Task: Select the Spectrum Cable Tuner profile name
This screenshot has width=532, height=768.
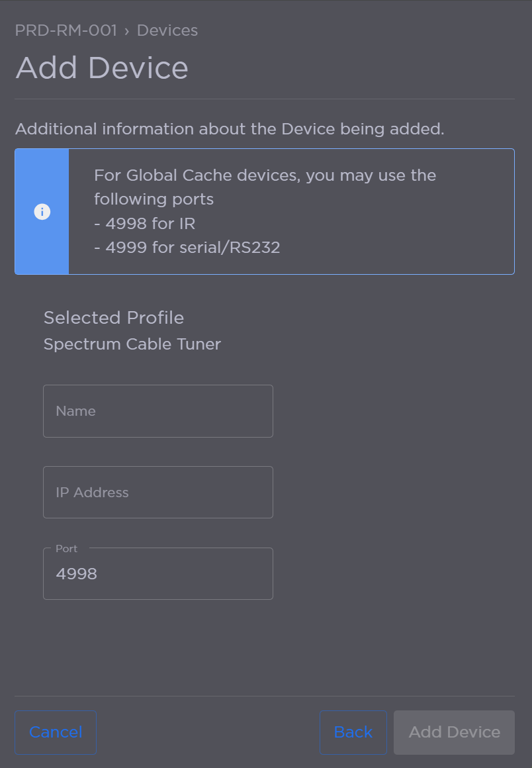Action: click(x=132, y=344)
